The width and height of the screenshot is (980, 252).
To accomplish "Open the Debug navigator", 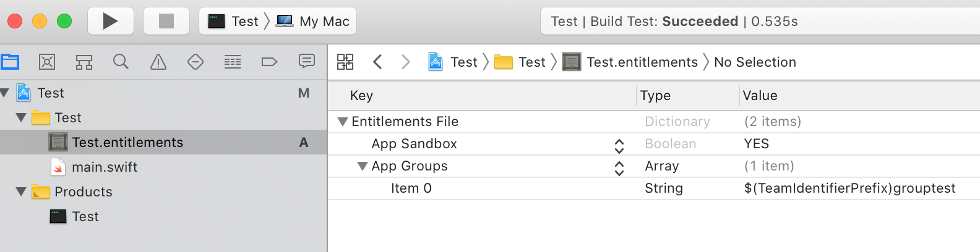I will 233,62.
